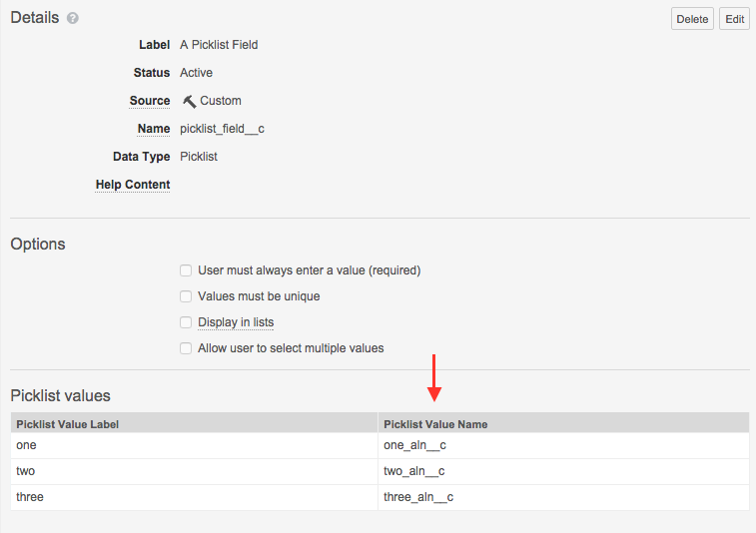Click the help icon next to Details

[x=73, y=19]
